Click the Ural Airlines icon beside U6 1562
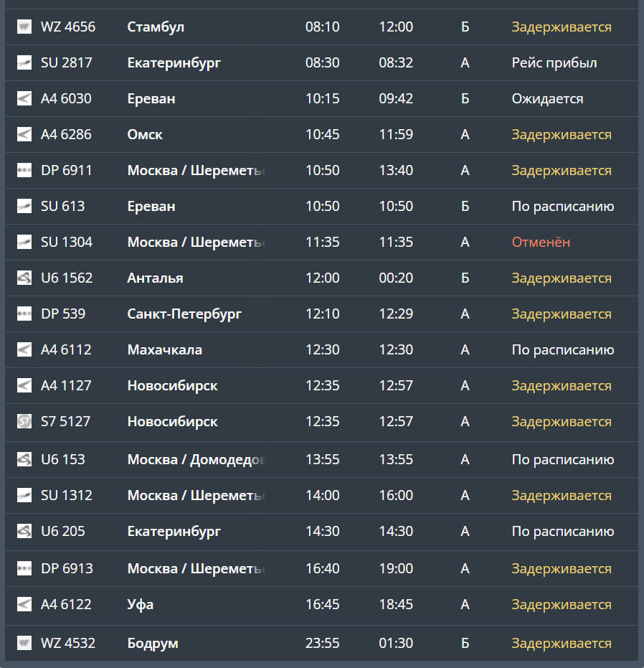This screenshot has width=644, height=668. 24,278
